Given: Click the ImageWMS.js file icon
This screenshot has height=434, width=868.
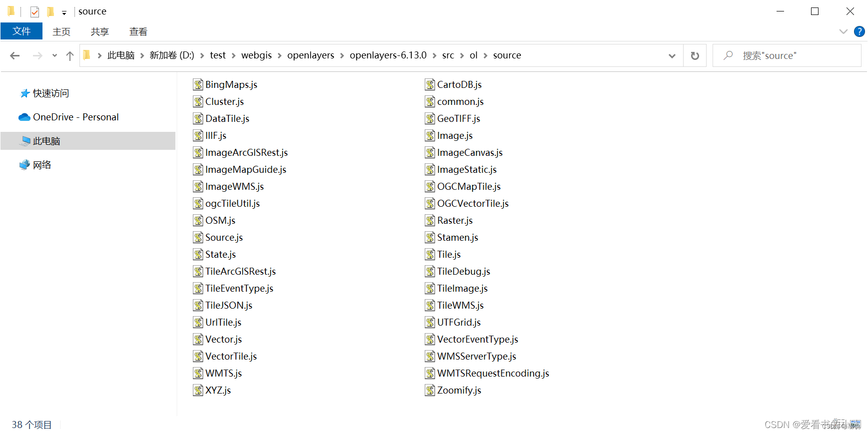Looking at the screenshot, I should (198, 186).
